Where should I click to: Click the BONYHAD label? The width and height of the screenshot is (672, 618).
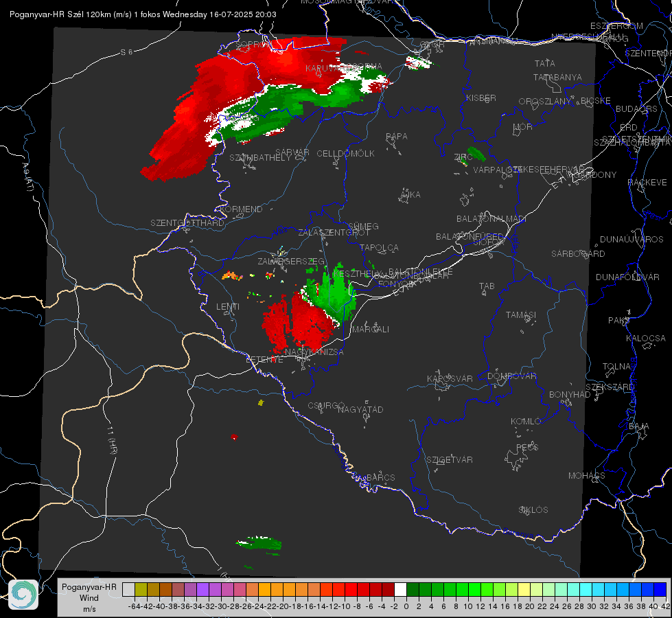570,394
